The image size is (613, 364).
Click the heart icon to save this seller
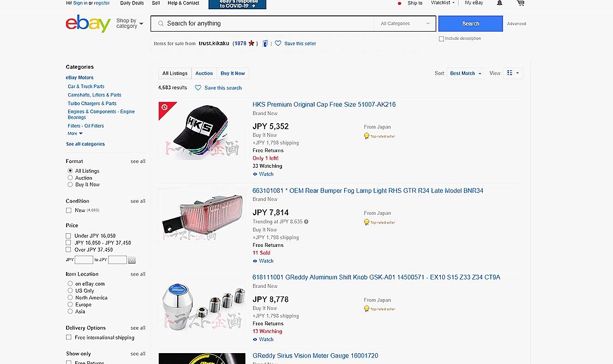[x=278, y=44]
